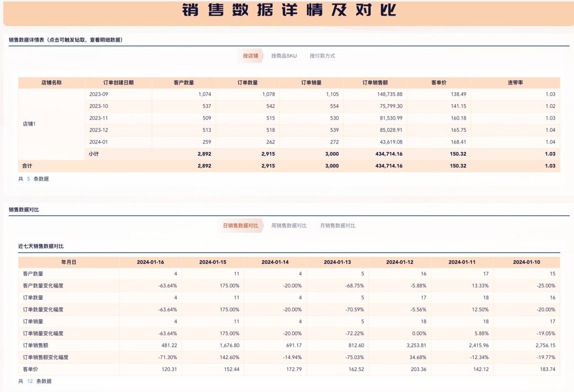Click the 连带率 column header
Viewport: 574px width, 392px height.
tap(515, 83)
